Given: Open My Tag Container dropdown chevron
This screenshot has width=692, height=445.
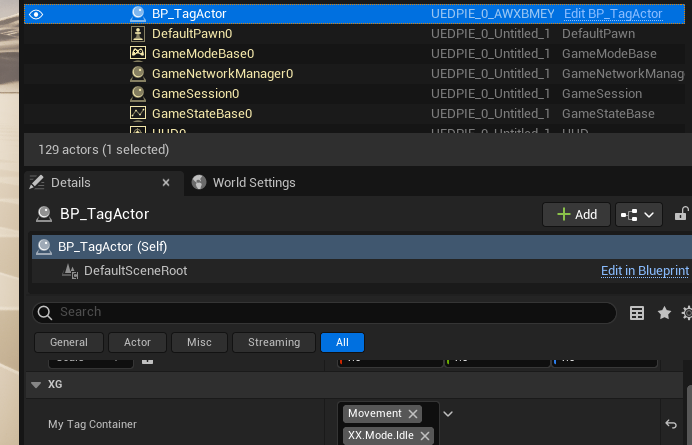Looking at the screenshot, I should pyautogui.click(x=448, y=414).
